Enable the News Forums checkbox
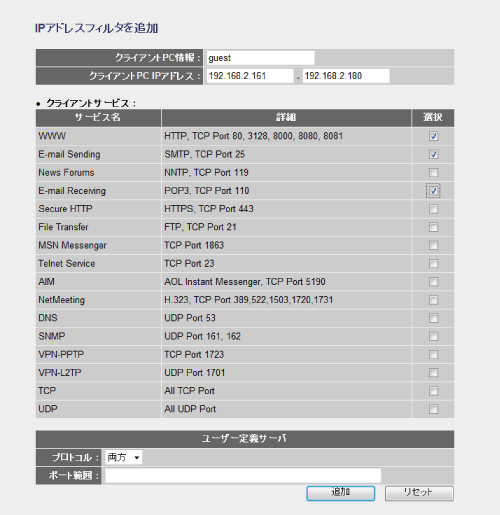Viewport: 500px width, 515px height. point(433,173)
